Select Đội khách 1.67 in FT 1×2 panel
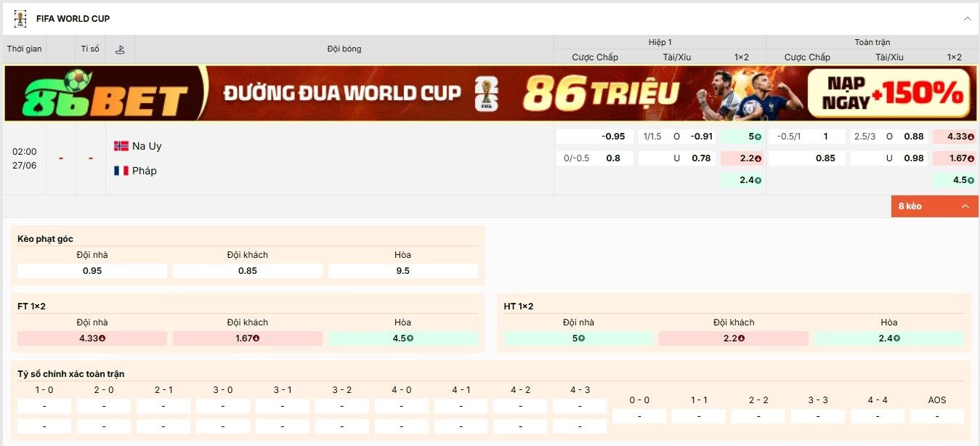This screenshot has height=446, width=980. (x=248, y=338)
